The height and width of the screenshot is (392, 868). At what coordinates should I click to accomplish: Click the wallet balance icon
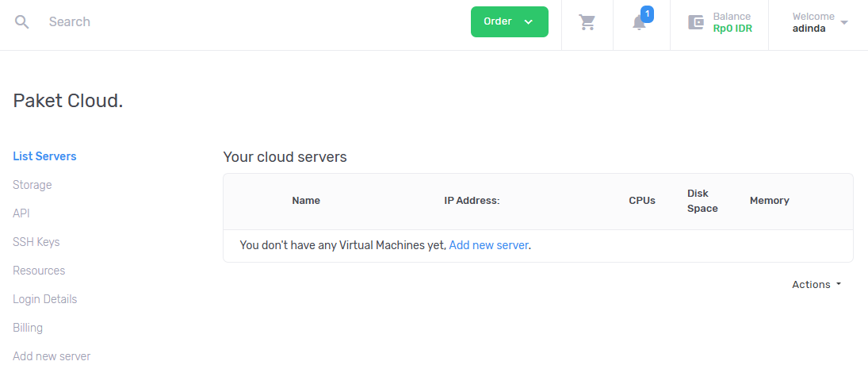[696, 22]
